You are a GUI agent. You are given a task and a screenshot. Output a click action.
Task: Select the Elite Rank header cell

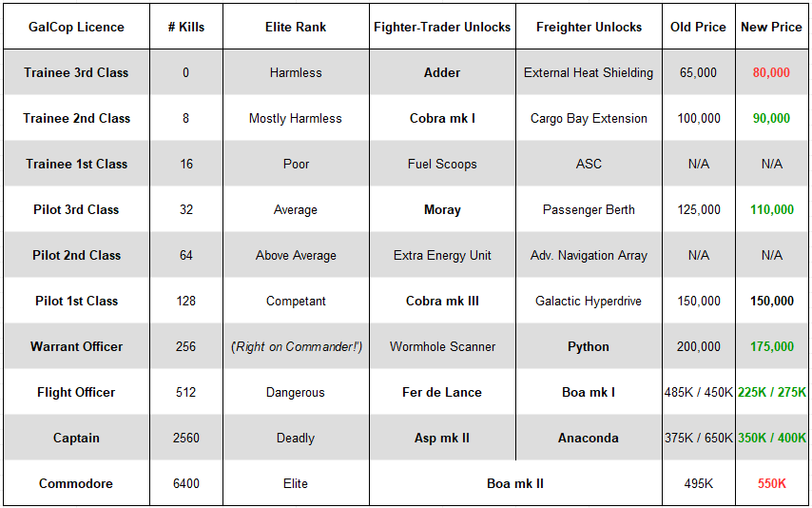coord(296,27)
